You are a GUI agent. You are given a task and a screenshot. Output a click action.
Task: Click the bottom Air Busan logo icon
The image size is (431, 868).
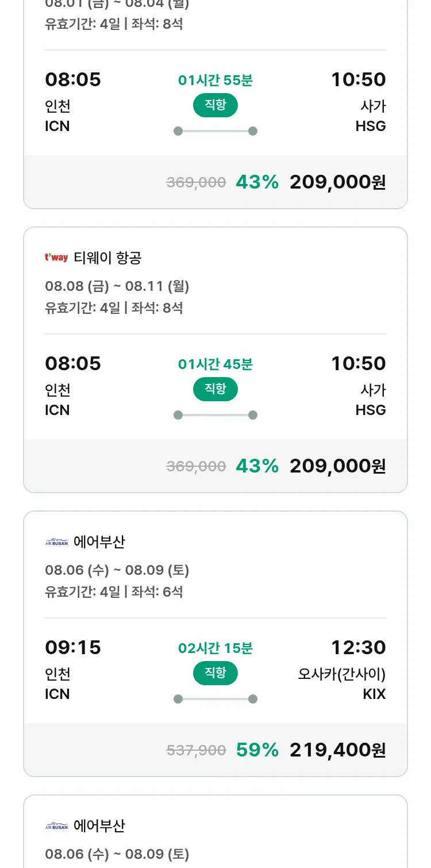point(56,825)
